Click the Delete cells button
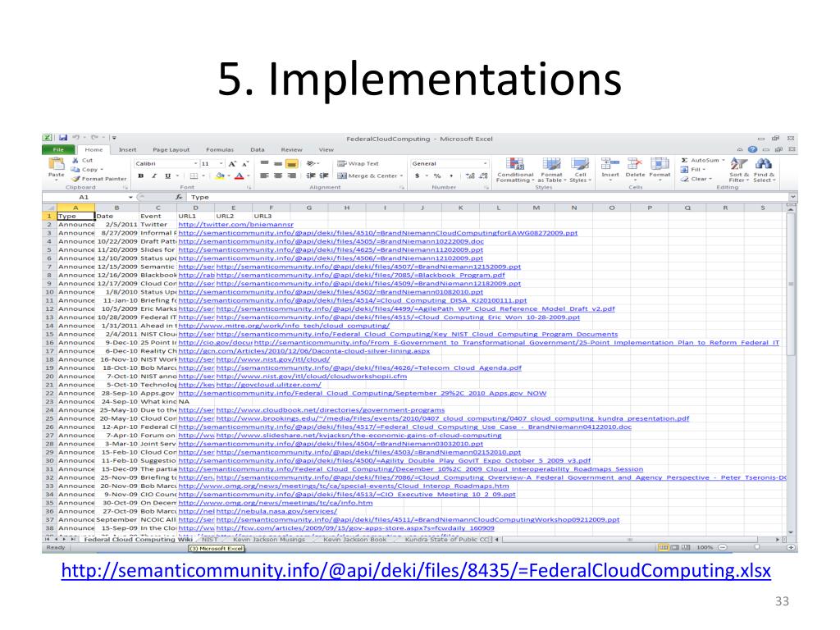Viewport: 840px width, 630px height. point(635,168)
